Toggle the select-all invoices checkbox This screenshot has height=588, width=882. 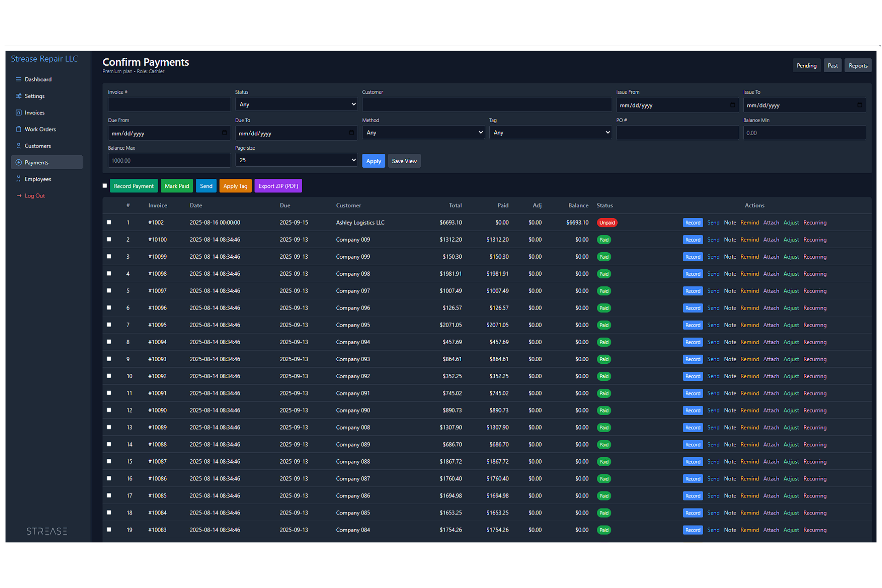(x=105, y=186)
